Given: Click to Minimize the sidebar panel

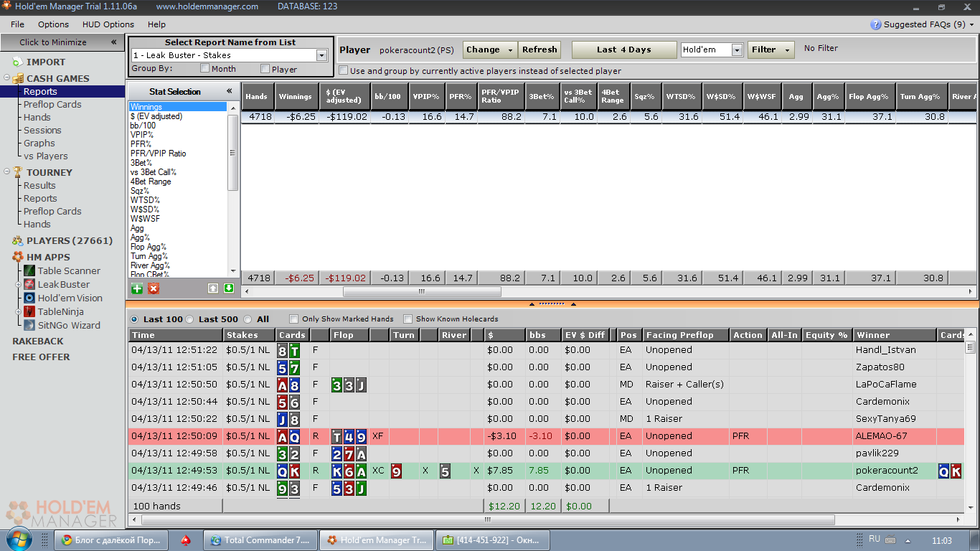Looking at the screenshot, I should pos(62,42).
